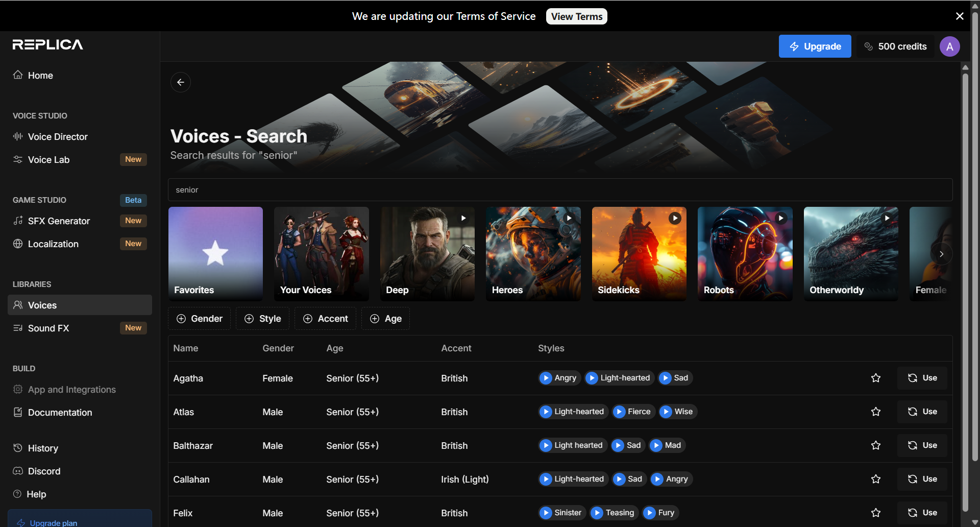
Task: Open the Discord link
Action: 80,471
